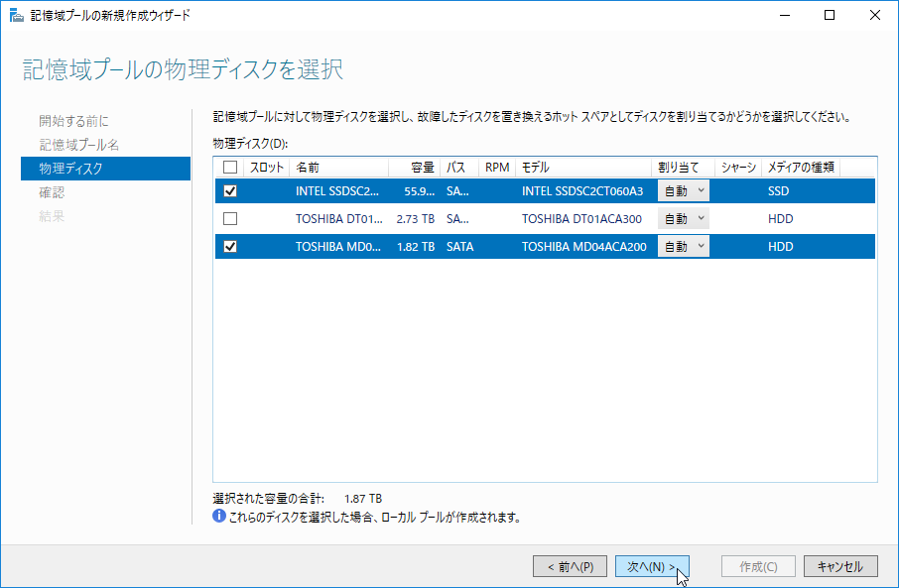
Task: Minimize the wizard window
Action: (785, 15)
